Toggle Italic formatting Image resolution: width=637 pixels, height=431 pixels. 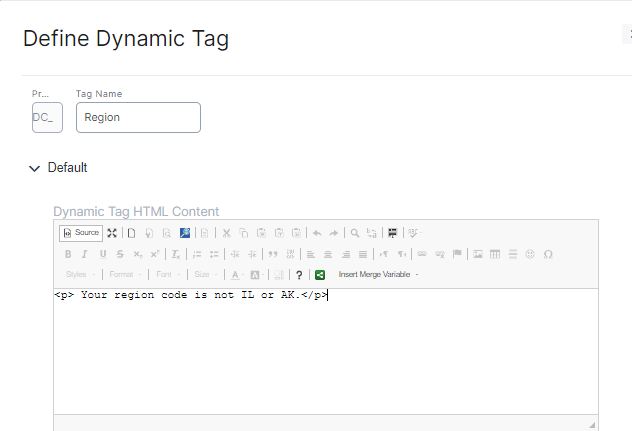tap(85, 254)
